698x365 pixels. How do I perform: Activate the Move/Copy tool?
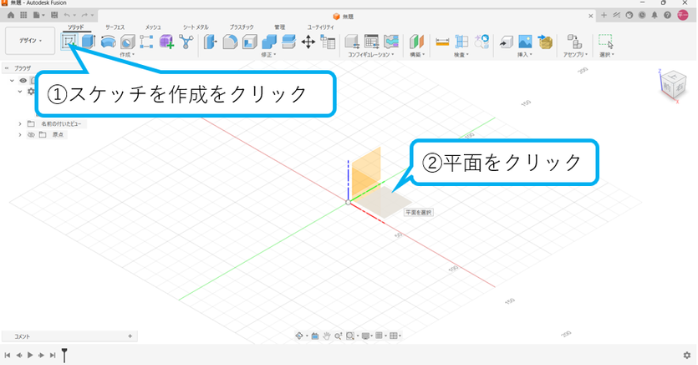click(308, 42)
